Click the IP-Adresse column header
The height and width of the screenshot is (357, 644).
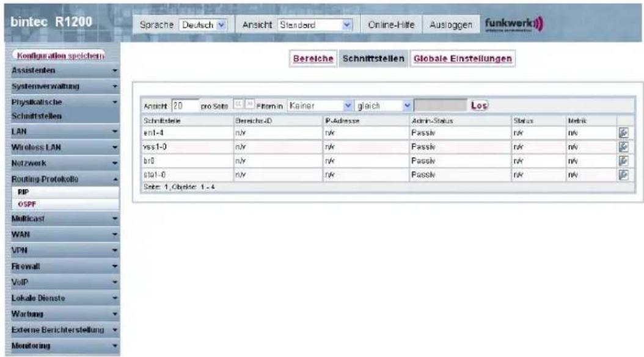[342, 121]
